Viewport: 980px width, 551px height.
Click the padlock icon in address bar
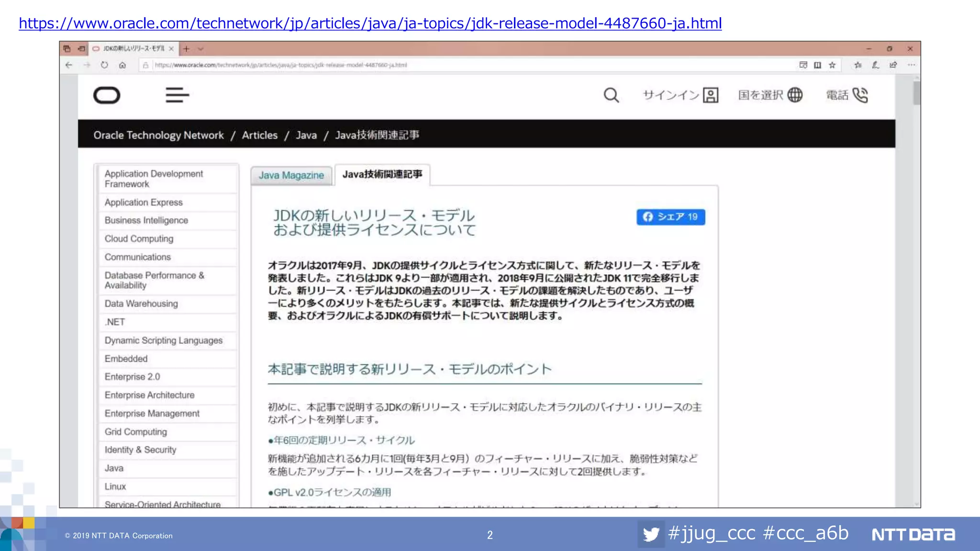145,65
